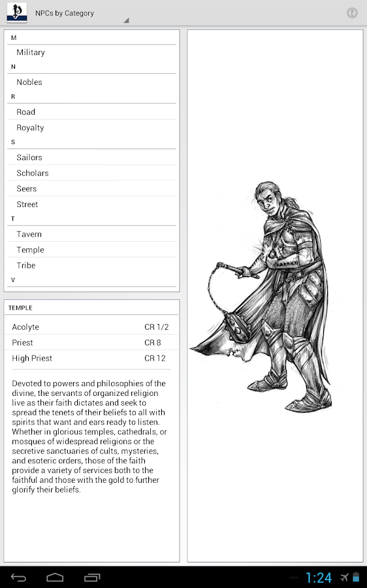Select the Nobles category
Image resolution: width=367 pixels, height=588 pixels.
91,82
